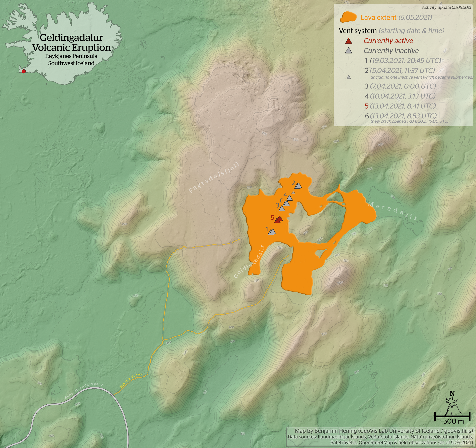Viewport: 476px width, 448px height.
Task: Click the red Currently active legend triangle
Action: [349, 41]
